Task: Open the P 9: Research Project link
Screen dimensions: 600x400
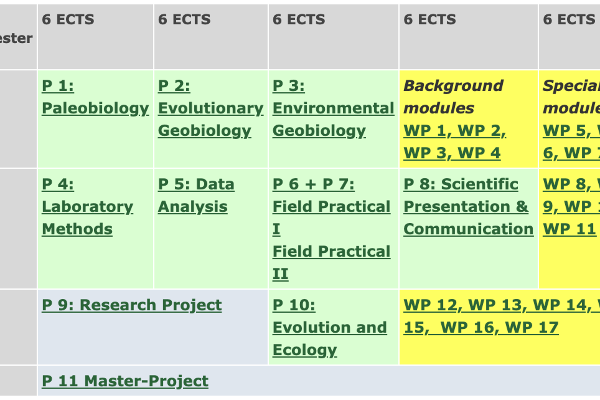Action: click(x=131, y=305)
